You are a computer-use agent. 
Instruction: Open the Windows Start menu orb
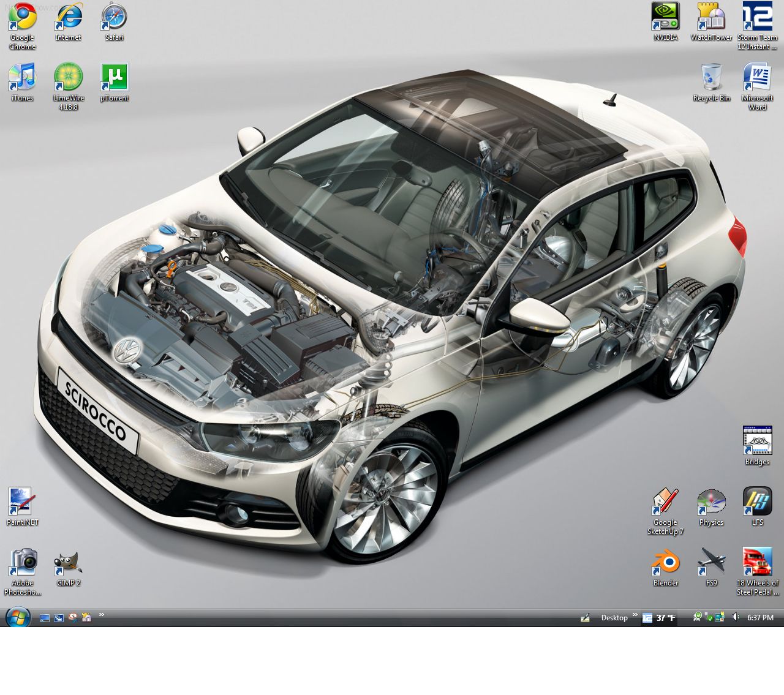[x=17, y=617]
